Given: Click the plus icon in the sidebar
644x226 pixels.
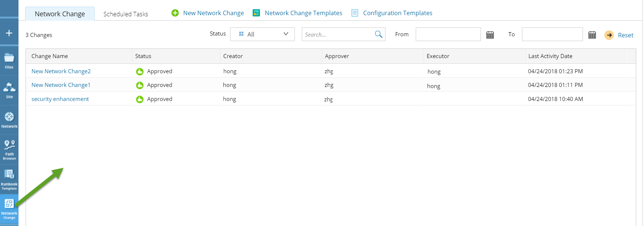Looking at the screenshot, I should click(x=9, y=33).
